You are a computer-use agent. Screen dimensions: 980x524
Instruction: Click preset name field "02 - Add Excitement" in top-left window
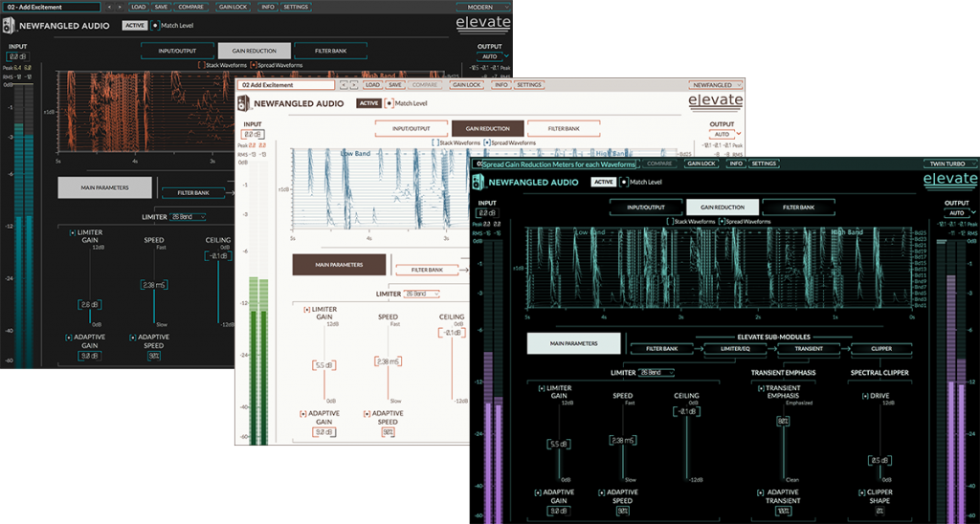(x=50, y=7)
